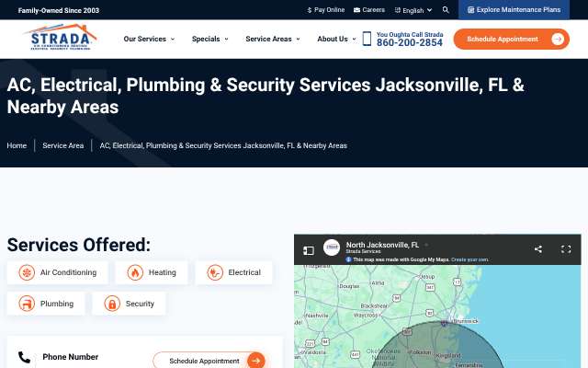Open the Careers page
Screen dimensions: 588x368
click(369, 10)
